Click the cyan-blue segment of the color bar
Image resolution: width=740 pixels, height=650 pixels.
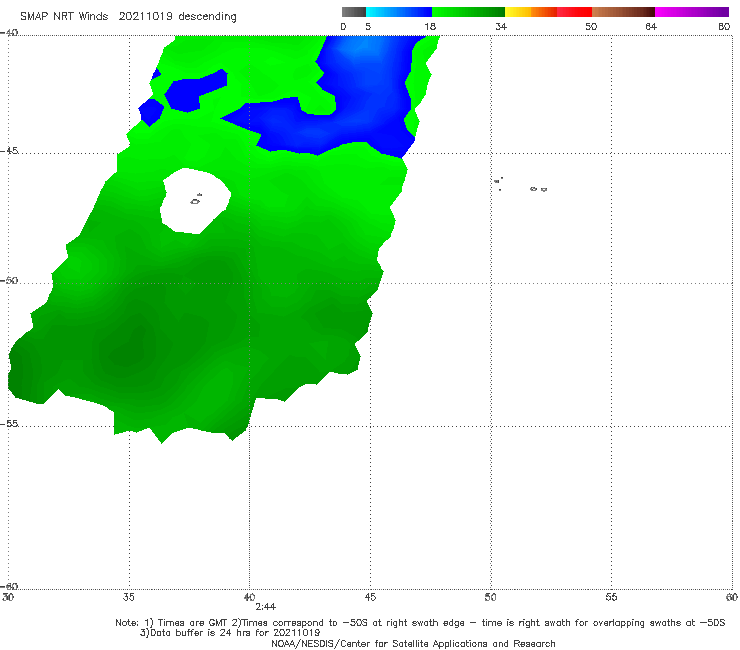click(x=399, y=12)
